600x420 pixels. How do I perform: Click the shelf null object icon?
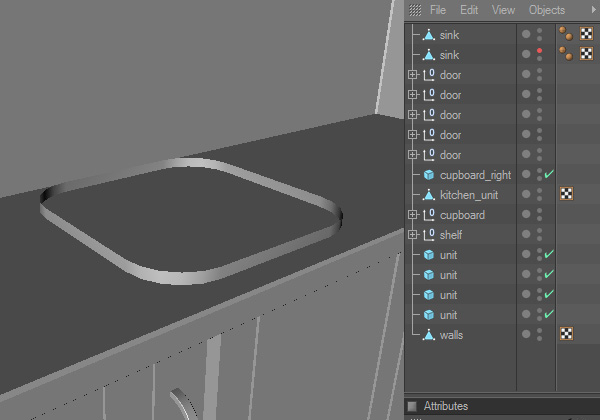[x=429, y=234]
